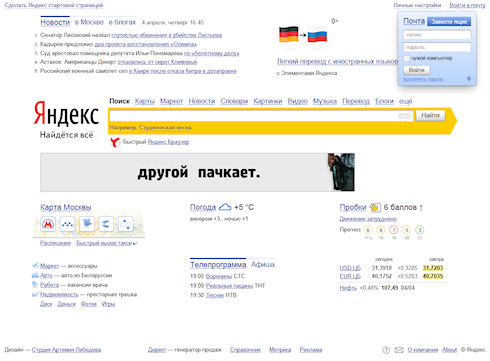The image size is (490, 361).
Task: Click the green traffic forecast circle showing 3
Action: coord(420,230)
